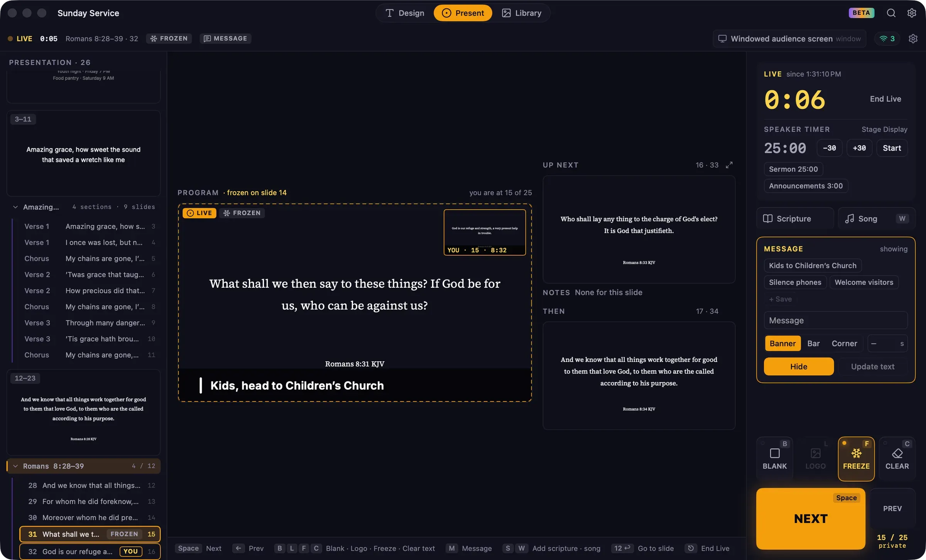Screen dimensions: 926x560
Task: Select Banner message style
Action: pos(782,344)
